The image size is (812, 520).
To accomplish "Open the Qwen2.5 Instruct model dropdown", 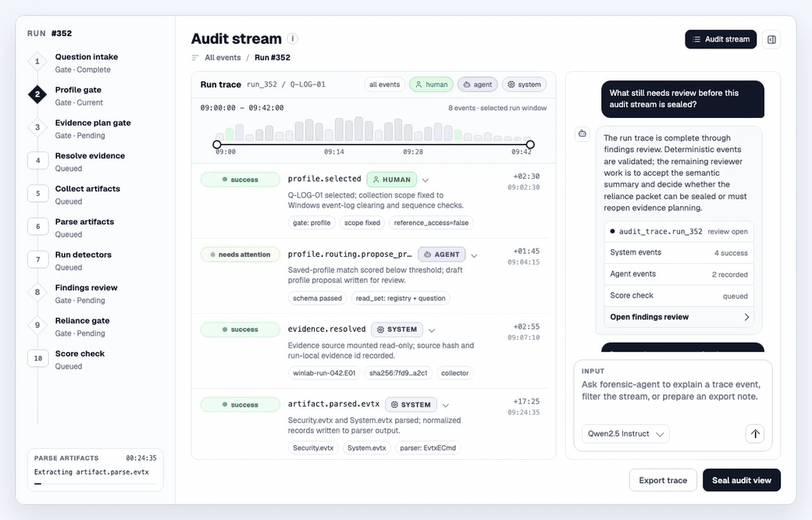I will click(x=625, y=433).
